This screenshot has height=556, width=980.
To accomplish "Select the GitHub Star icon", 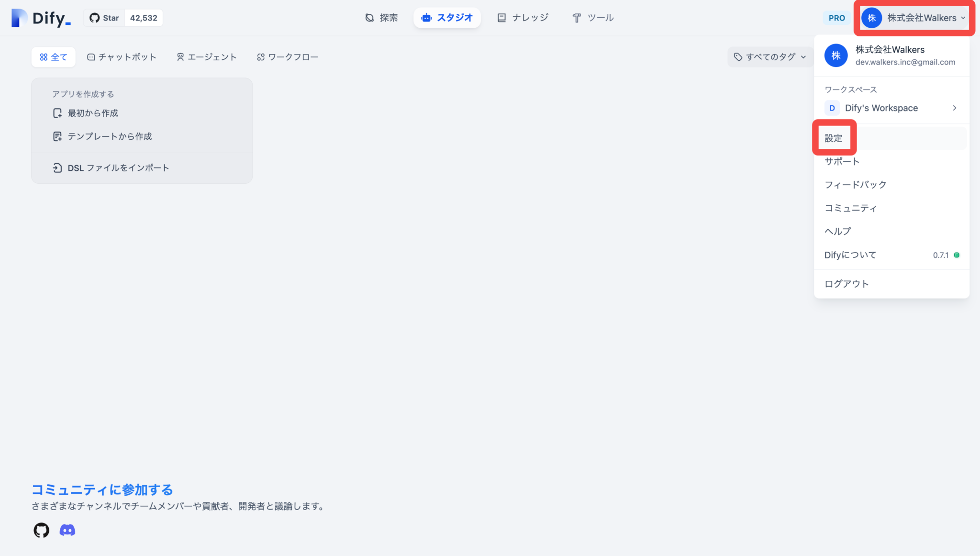I will pyautogui.click(x=95, y=18).
